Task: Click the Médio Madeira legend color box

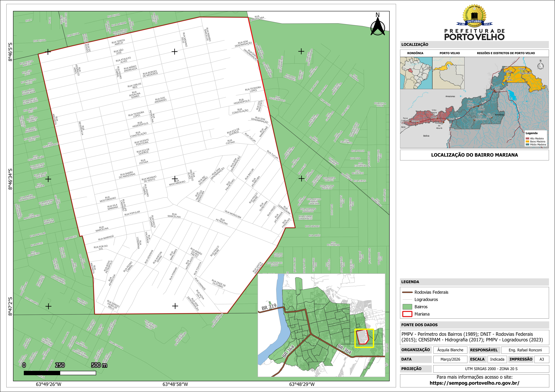Action: [527, 144]
